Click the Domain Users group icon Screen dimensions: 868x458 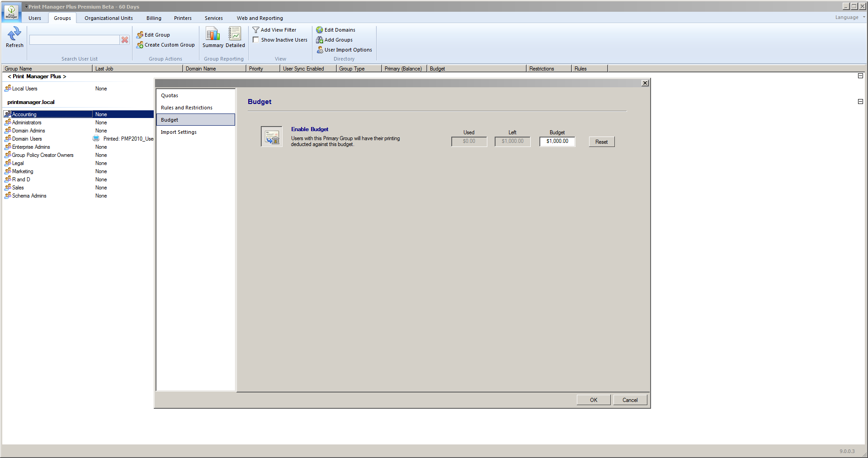8,138
